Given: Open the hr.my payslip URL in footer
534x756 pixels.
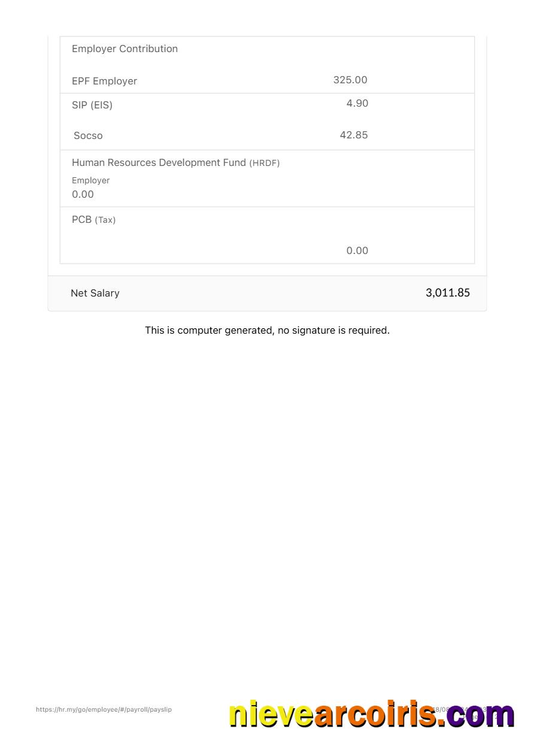Looking at the screenshot, I should point(104,710).
